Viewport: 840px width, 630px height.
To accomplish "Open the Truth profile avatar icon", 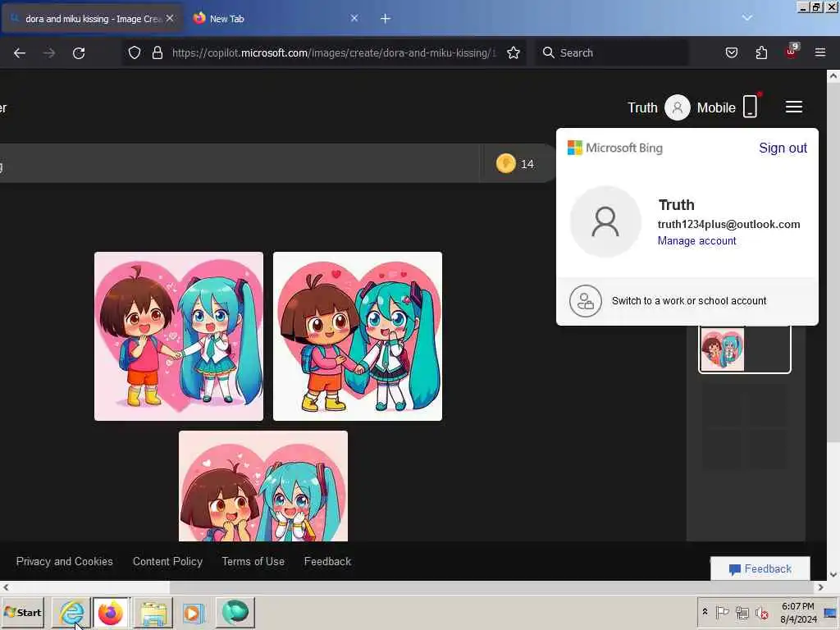I will click(x=677, y=107).
